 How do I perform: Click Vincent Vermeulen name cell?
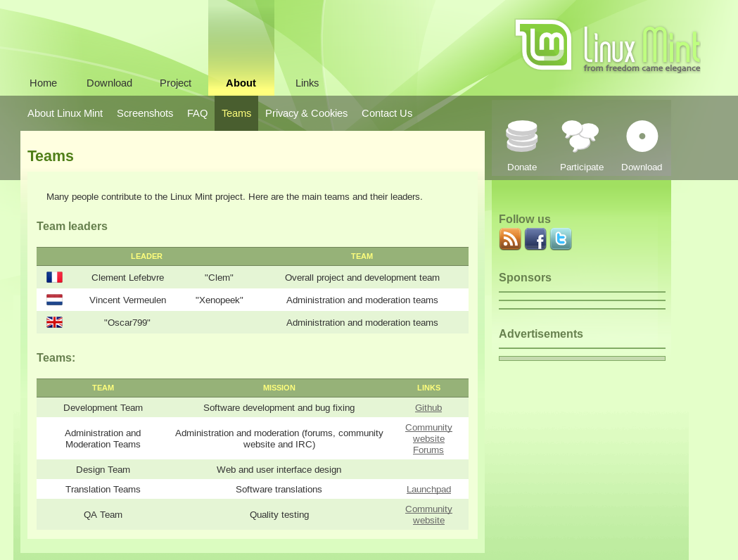127,300
